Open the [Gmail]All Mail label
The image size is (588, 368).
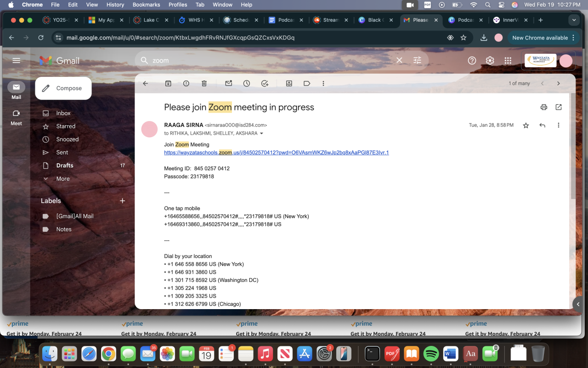(x=75, y=216)
